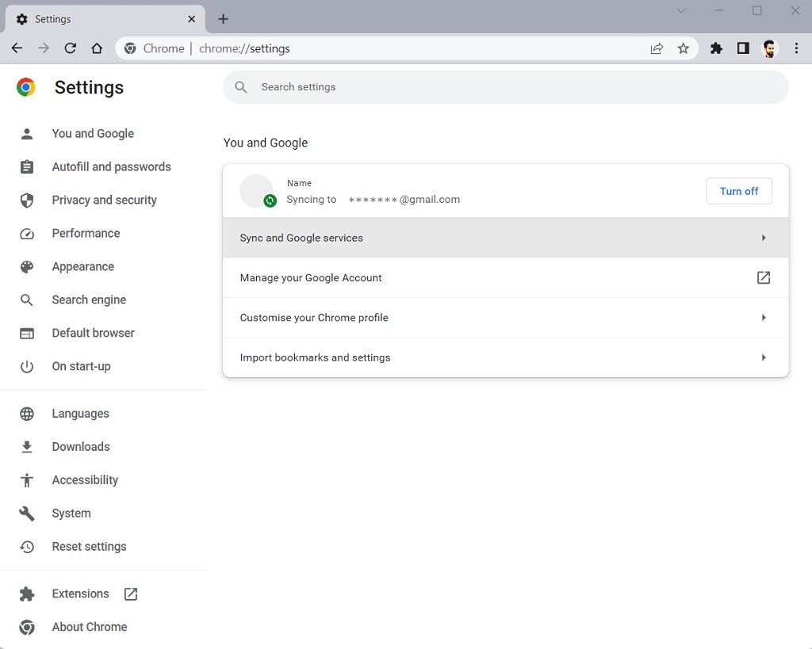Image resolution: width=812 pixels, height=649 pixels.
Task: Open Accessibility settings
Action: 85,479
